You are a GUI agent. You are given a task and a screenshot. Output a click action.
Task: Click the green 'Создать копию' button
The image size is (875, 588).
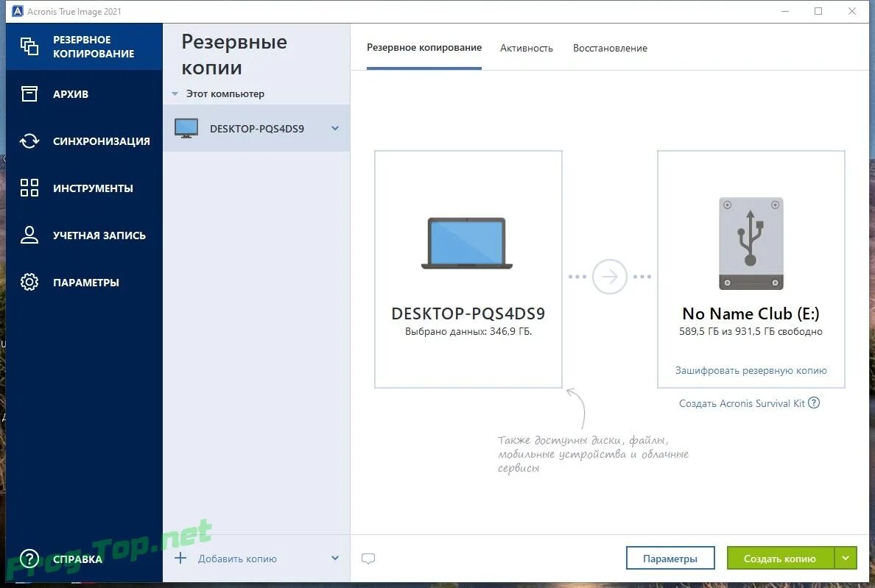coord(780,558)
